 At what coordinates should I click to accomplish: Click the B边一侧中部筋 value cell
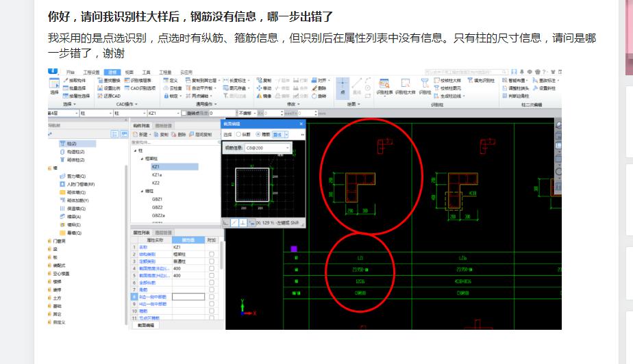(188, 297)
